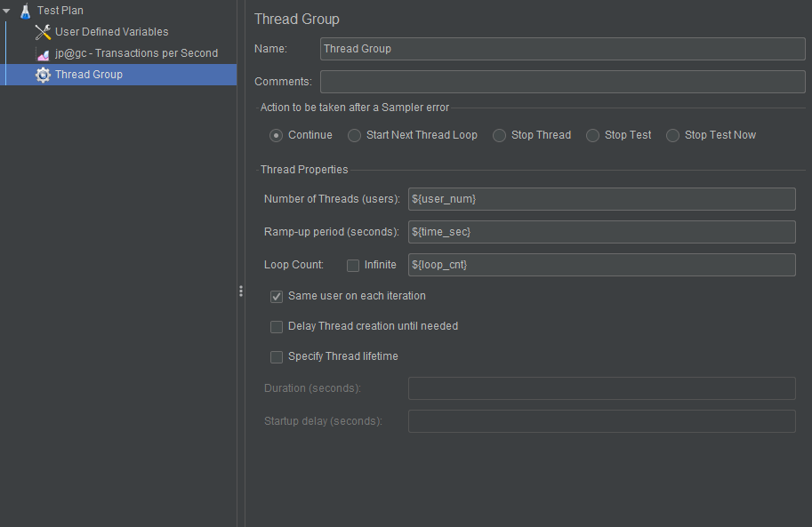Enable Delay Thread creation until needed
This screenshot has width=812, height=527.
click(277, 327)
